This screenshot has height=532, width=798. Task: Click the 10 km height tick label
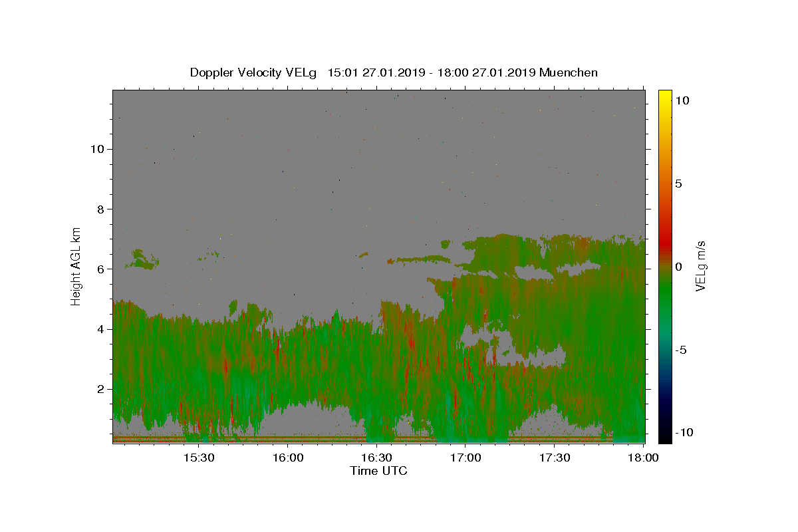(x=96, y=149)
